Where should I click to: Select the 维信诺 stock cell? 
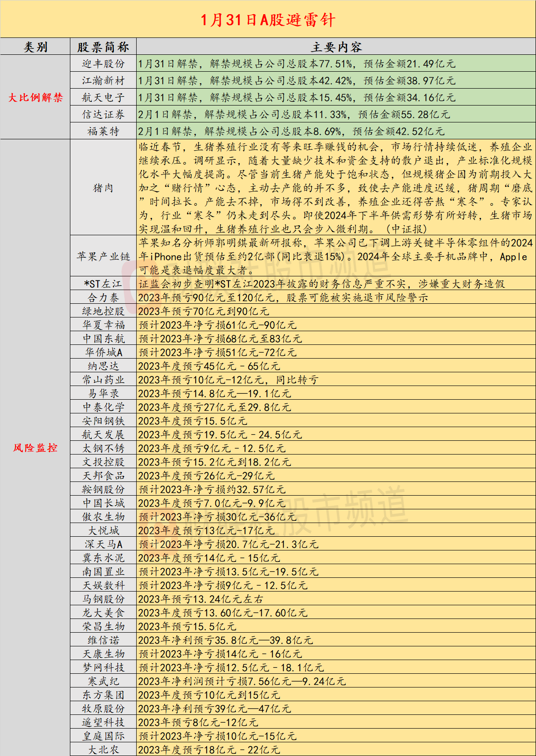(103, 640)
